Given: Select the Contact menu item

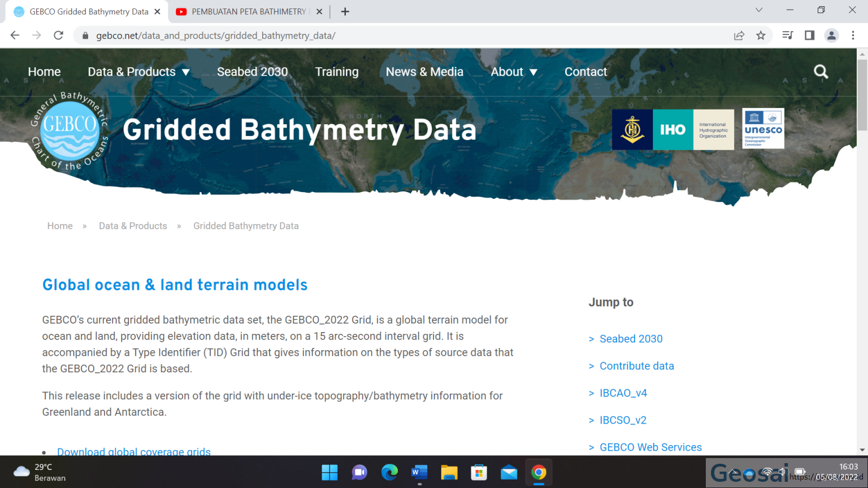Looking at the screenshot, I should pyautogui.click(x=585, y=72).
